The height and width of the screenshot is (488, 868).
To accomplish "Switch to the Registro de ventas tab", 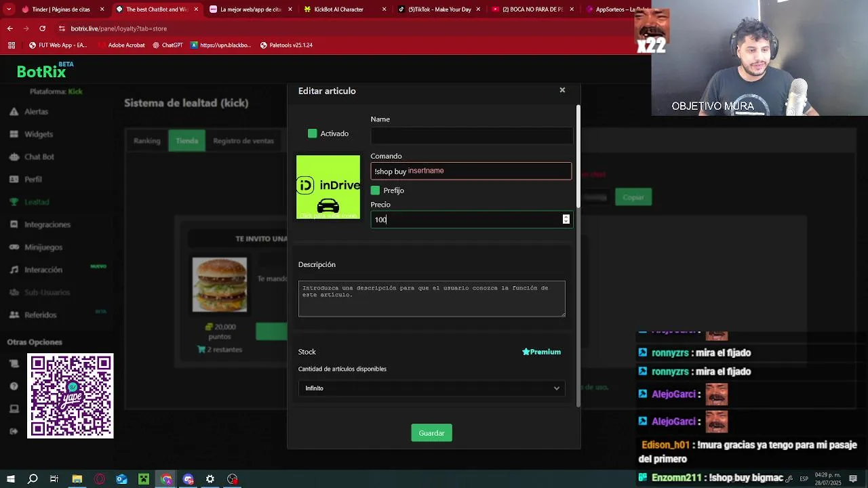I will [243, 141].
